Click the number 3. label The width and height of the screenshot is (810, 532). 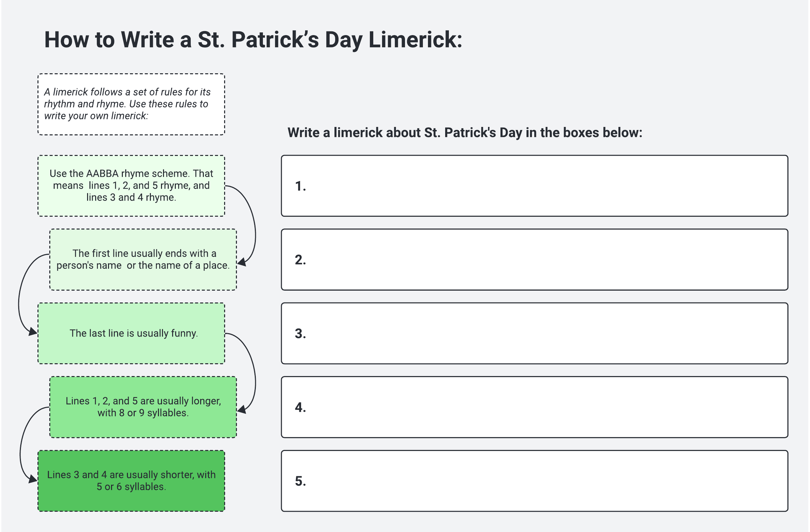pos(300,334)
